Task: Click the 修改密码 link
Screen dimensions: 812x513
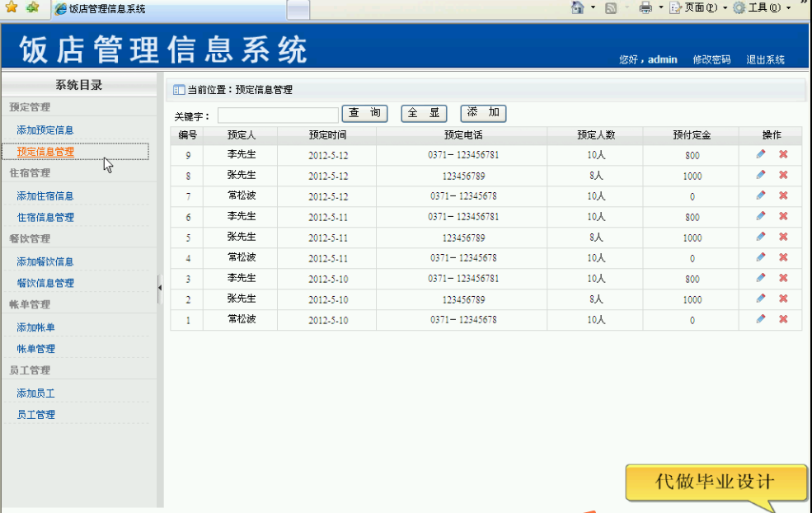Action: coord(711,59)
